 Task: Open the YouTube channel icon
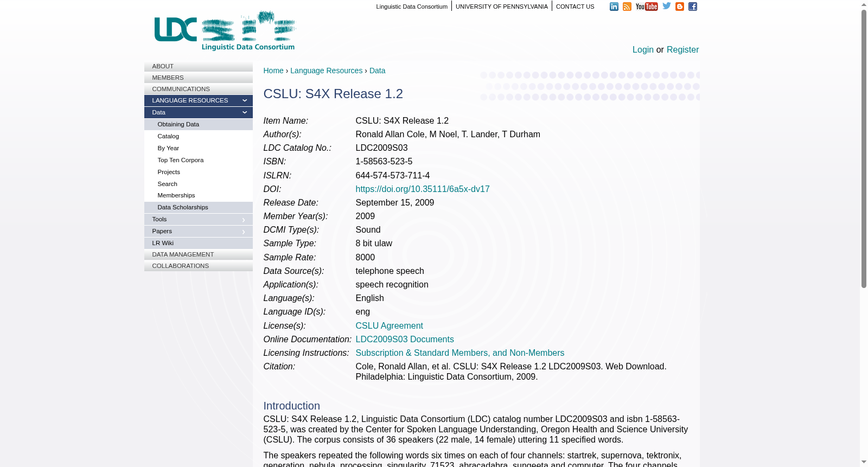[647, 7]
